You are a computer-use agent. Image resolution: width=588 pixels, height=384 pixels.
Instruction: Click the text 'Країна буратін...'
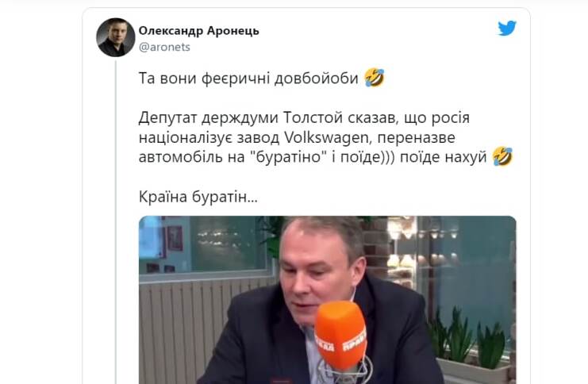click(x=198, y=197)
